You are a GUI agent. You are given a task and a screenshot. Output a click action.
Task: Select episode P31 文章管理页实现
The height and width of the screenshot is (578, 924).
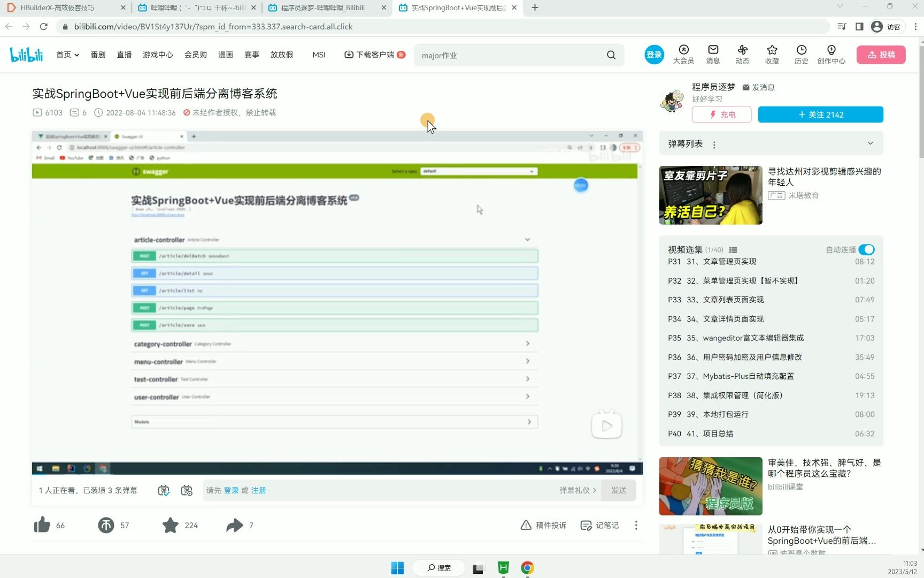click(771, 262)
